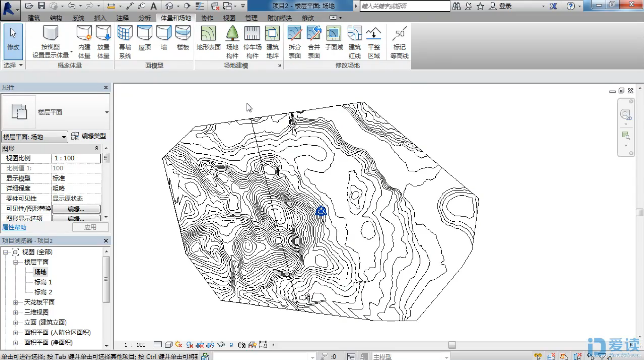644x360 pixels.
Task: Click the zoom region icon in navigation bar
Action: 626,136
